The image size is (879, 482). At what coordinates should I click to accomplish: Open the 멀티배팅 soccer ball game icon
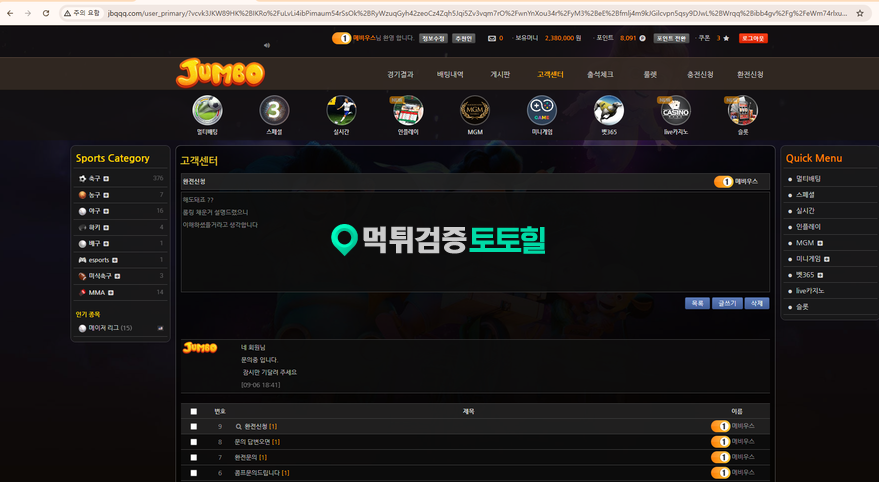tap(207, 110)
